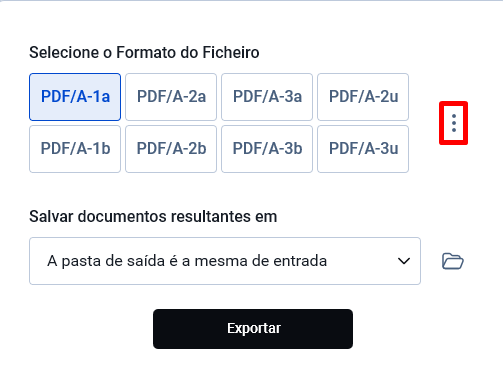Browse output folder with folder icon

click(x=453, y=261)
